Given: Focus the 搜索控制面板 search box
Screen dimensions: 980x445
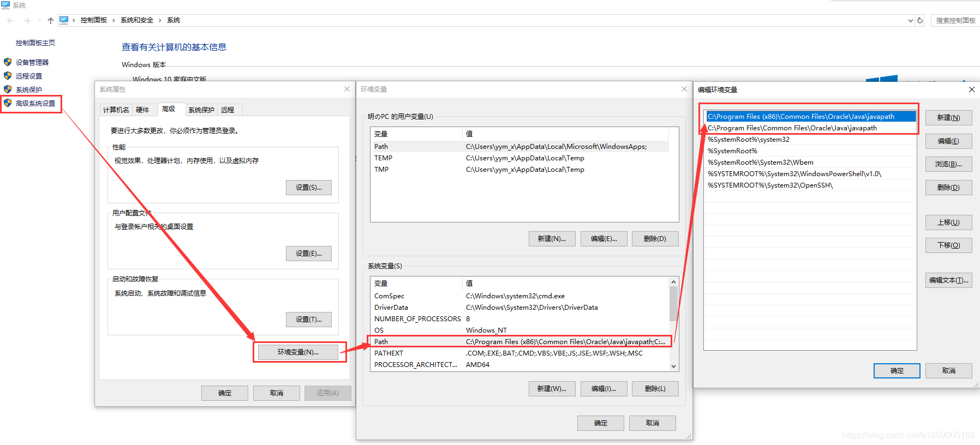Looking at the screenshot, I should click(x=955, y=20).
